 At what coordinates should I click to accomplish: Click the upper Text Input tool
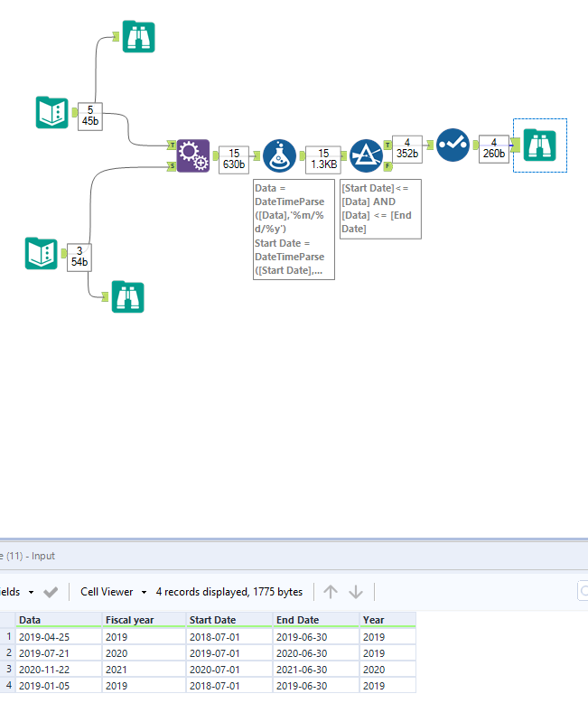[52, 112]
